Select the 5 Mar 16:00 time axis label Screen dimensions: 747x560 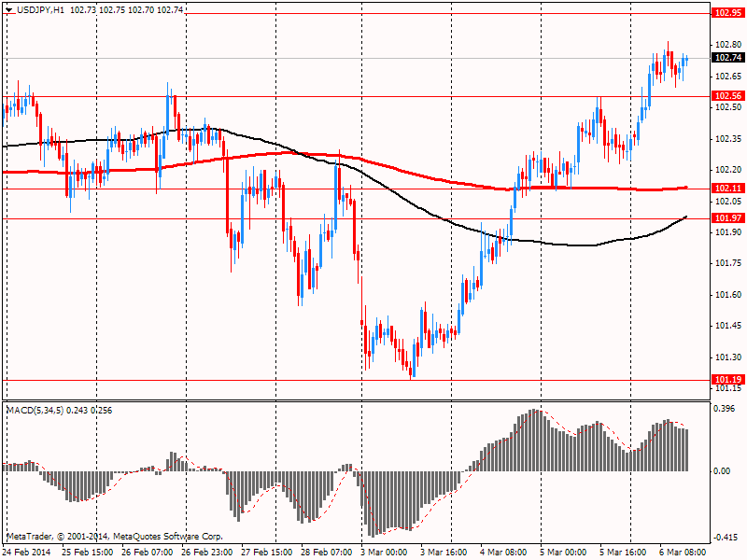pos(623,552)
